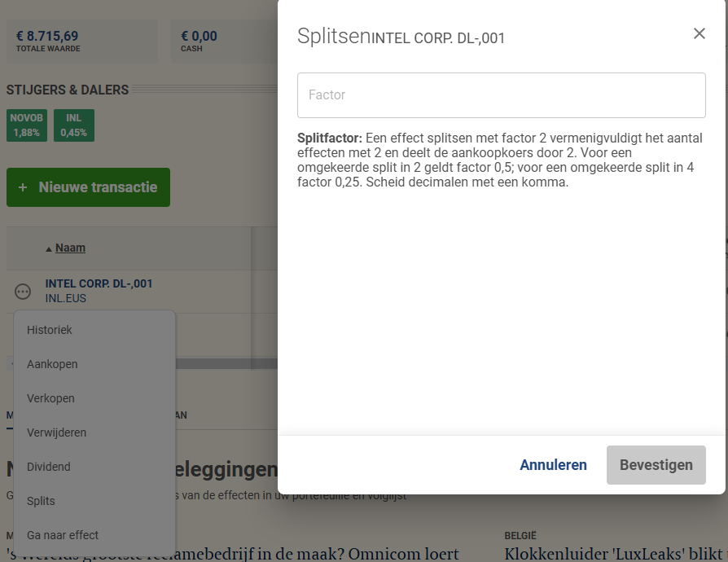The width and height of the screenshot is (728, 562).
Task: Select the Verkopen menu entry
Action: [50, 398]
